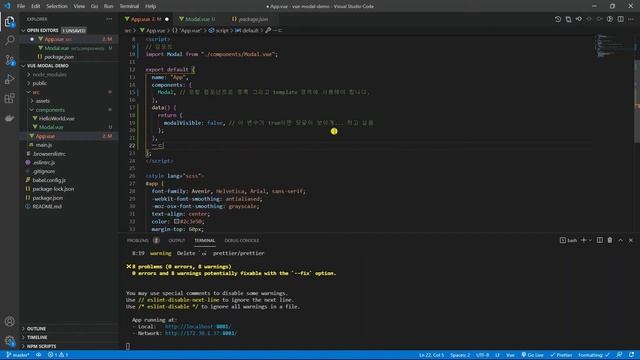Open the Terminal menu
Screen dimensions: 640x360
129,6
